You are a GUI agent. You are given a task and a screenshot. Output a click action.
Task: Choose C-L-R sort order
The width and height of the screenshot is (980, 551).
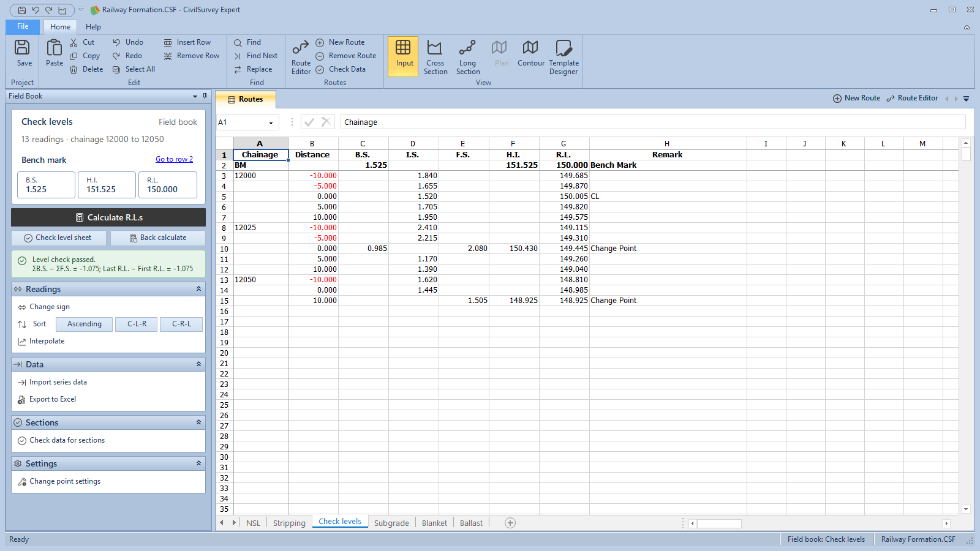click(x=137, y=324)
